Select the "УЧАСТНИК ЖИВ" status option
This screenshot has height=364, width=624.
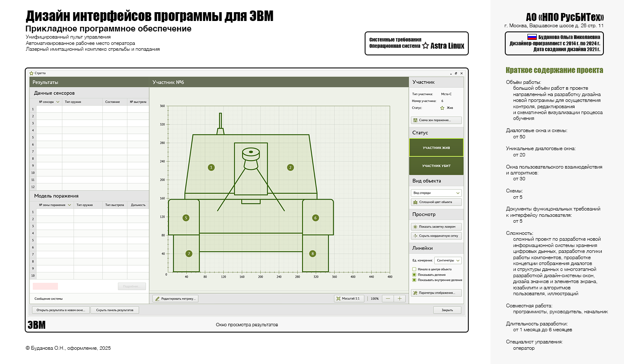(436, 148)
